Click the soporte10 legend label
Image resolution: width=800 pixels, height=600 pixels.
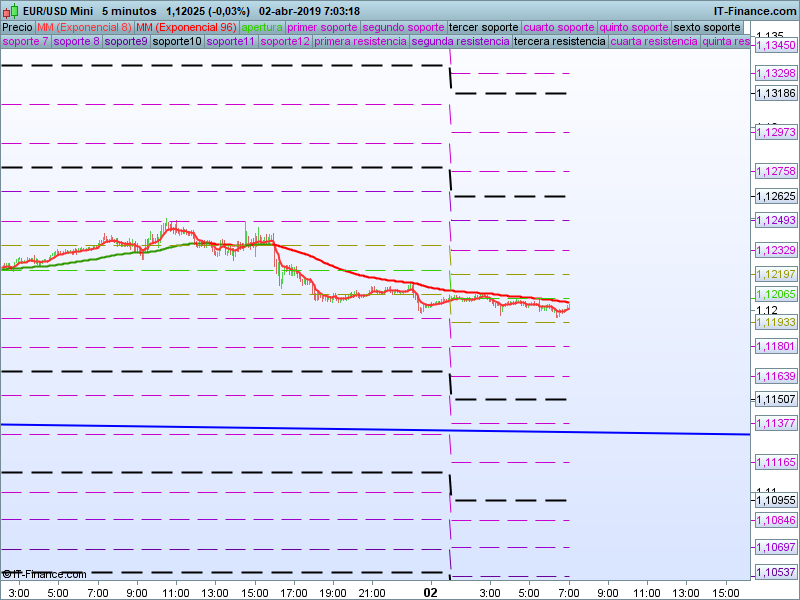[178, 42]
